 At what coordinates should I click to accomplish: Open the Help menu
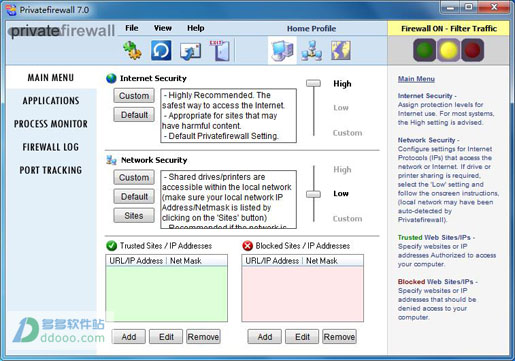tap(195, 28)
